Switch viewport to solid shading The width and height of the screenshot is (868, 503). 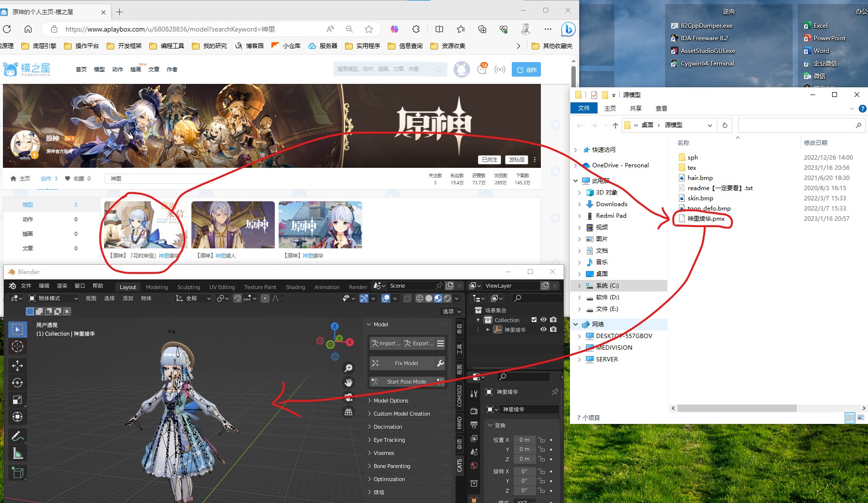point(429,298)
